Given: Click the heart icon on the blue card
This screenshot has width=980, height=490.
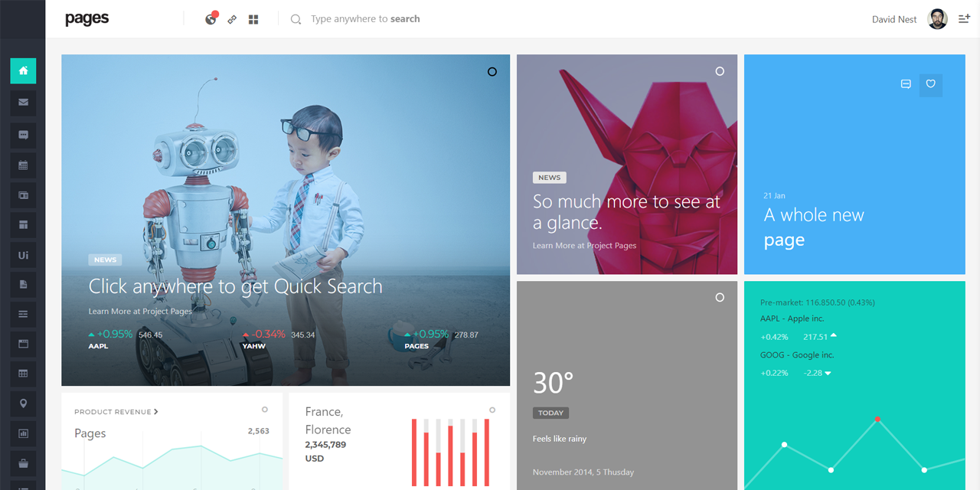Looking at the screenshot, I should [x=931, y=85].
